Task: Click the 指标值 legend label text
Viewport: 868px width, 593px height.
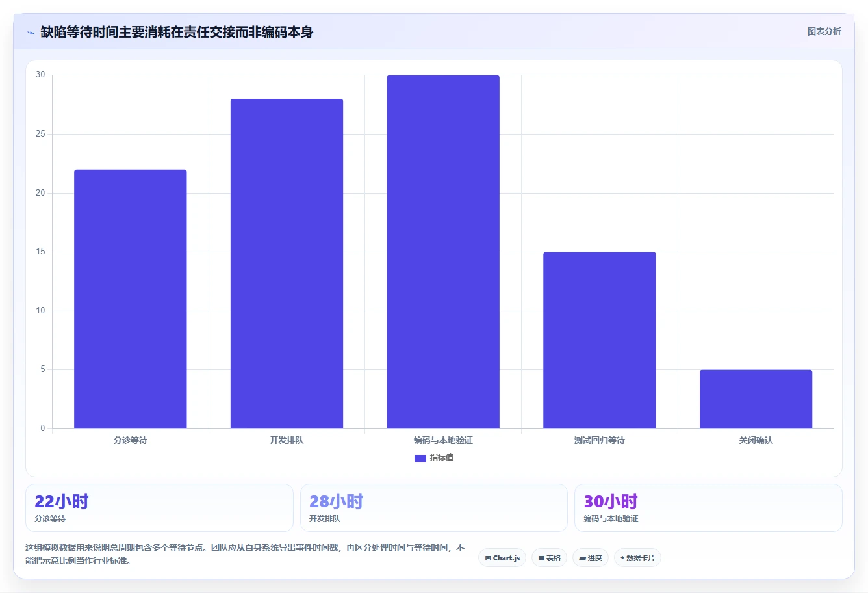Action: 442,458
